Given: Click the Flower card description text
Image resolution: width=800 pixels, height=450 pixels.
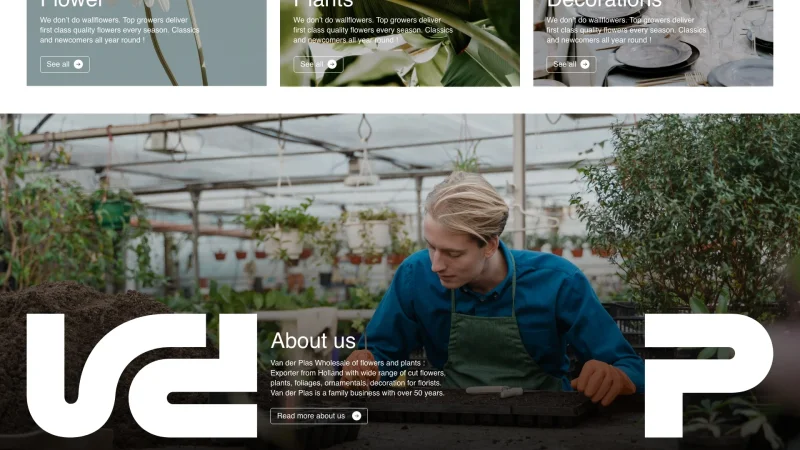Looking at the screenshot, I should tap(119, 30).
